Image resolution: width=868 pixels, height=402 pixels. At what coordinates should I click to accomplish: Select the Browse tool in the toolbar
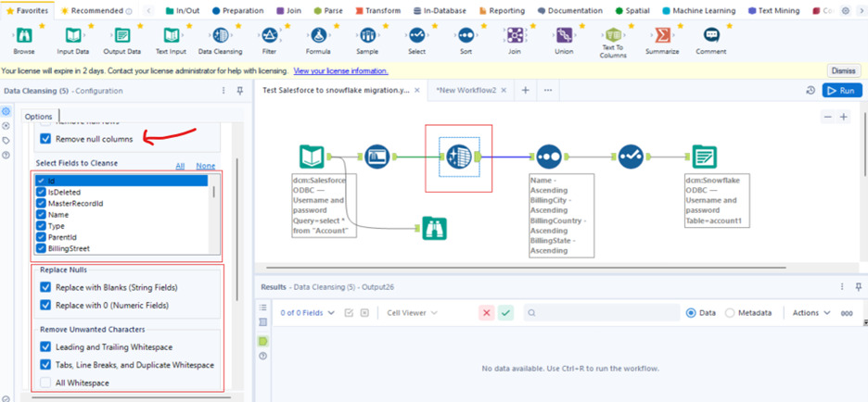pyautogui.click(x=24, y=36)
